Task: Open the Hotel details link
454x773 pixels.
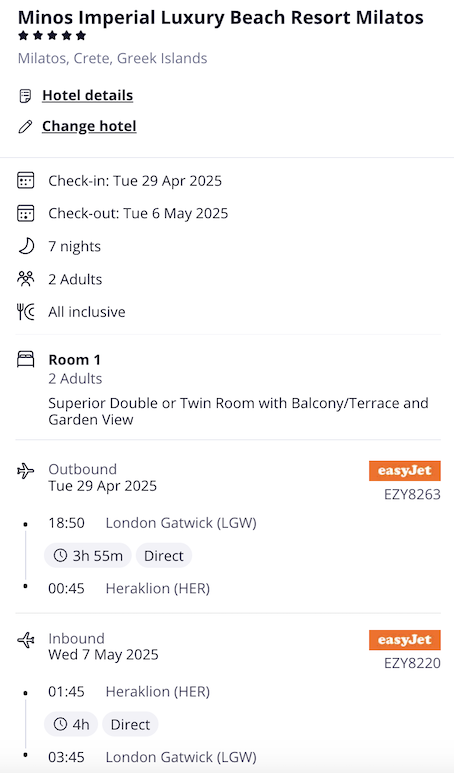Action: tap(87, 95)
